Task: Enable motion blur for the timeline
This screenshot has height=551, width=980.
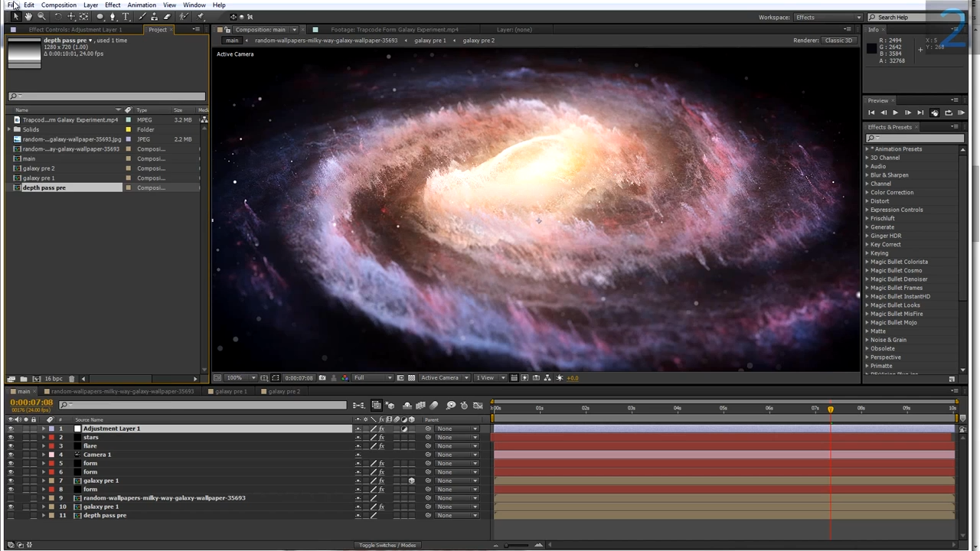Action: click(x=433, y=405)
